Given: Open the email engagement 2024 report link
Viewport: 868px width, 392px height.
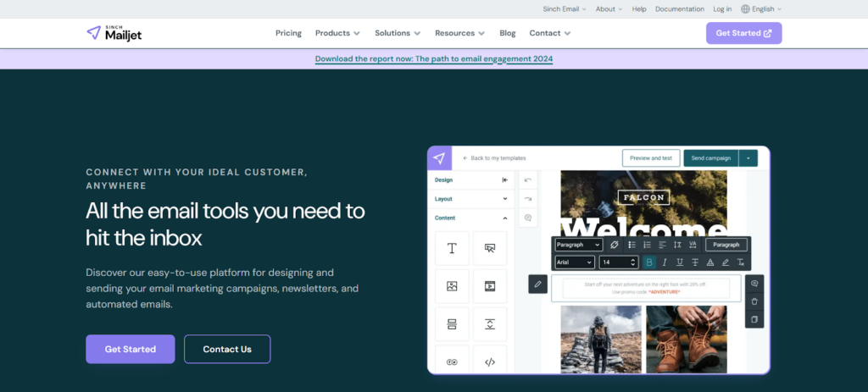Looking at the screenshot, I should [x=433, y=59].
